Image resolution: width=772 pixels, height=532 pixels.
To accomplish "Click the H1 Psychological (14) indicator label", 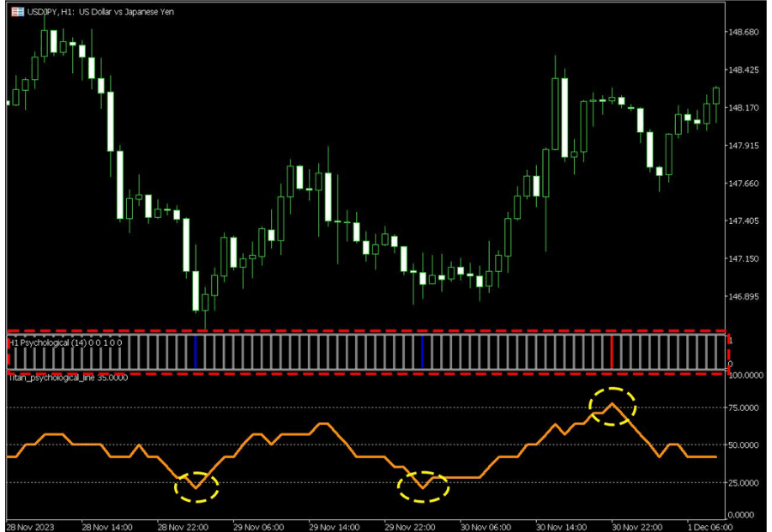I will point(65,342).
